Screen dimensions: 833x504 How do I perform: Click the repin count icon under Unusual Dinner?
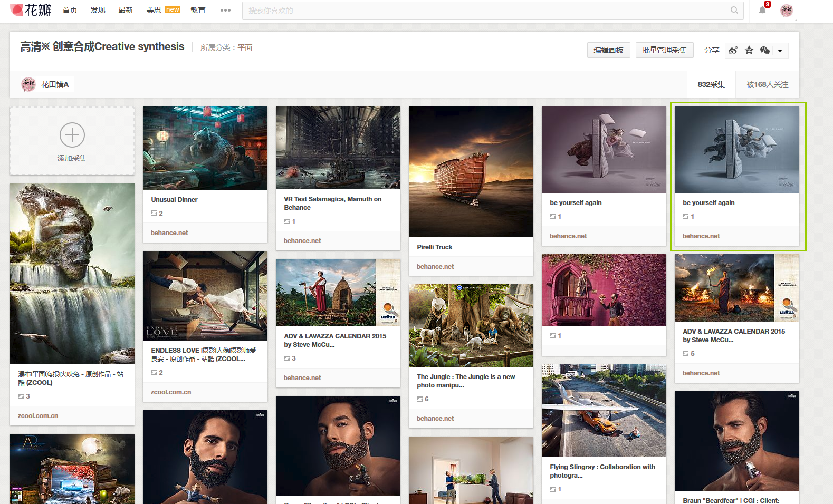click(x=154, y=213)
